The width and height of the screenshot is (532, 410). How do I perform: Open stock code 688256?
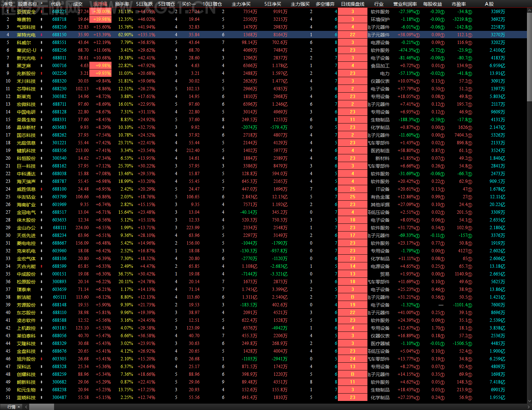[59, 50]
